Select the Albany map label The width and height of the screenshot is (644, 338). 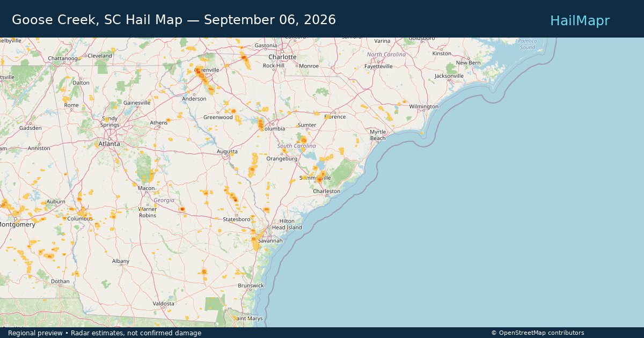121,261
